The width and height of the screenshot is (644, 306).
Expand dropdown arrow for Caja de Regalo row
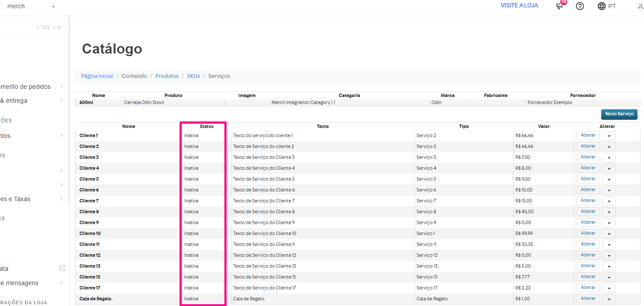[609, 299]
